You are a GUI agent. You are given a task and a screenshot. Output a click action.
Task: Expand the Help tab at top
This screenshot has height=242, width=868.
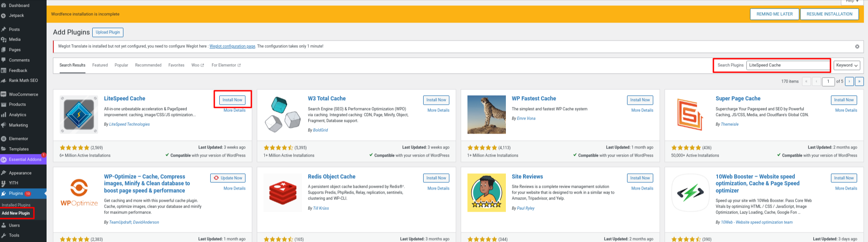coord(852,2)
